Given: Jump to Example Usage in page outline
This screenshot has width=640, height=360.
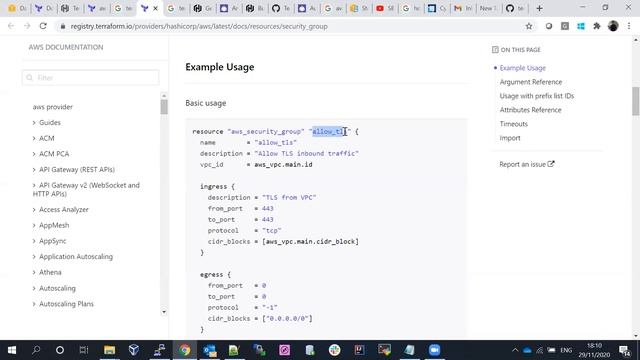Looking at the screenshot, I should click(x=522, y=68).
